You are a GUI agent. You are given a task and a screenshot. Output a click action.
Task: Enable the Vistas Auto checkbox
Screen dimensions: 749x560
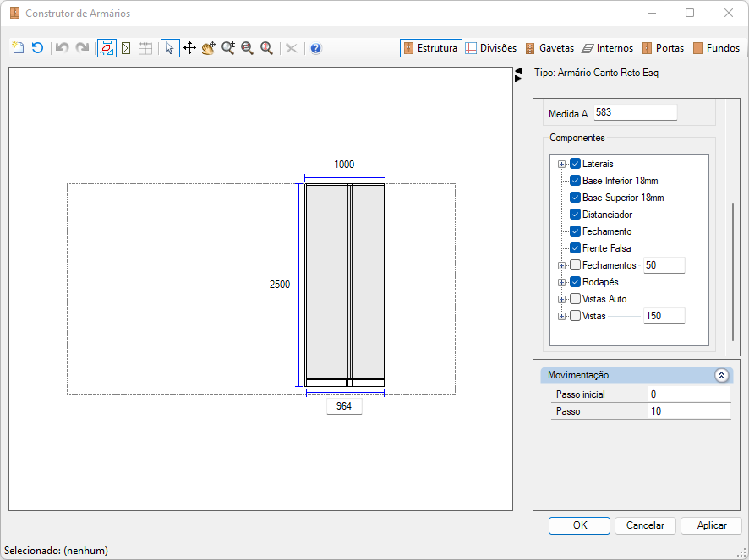point(575,299)
